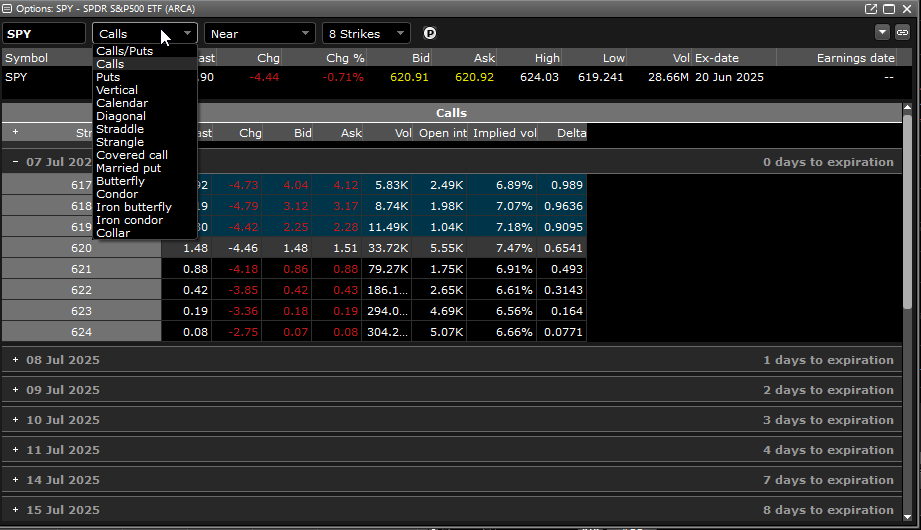Click the chain link icon at top right
Viewport: 921px width, 530px height.
(903, 33)
